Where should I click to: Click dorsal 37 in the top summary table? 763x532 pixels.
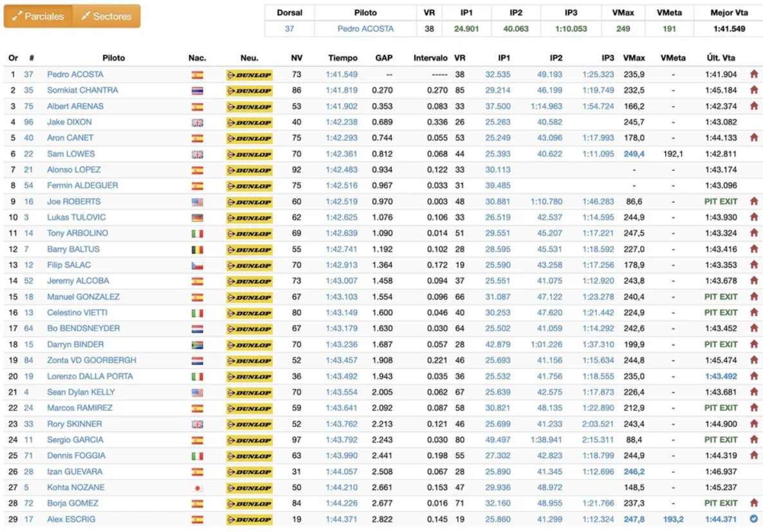click(290, 29)
